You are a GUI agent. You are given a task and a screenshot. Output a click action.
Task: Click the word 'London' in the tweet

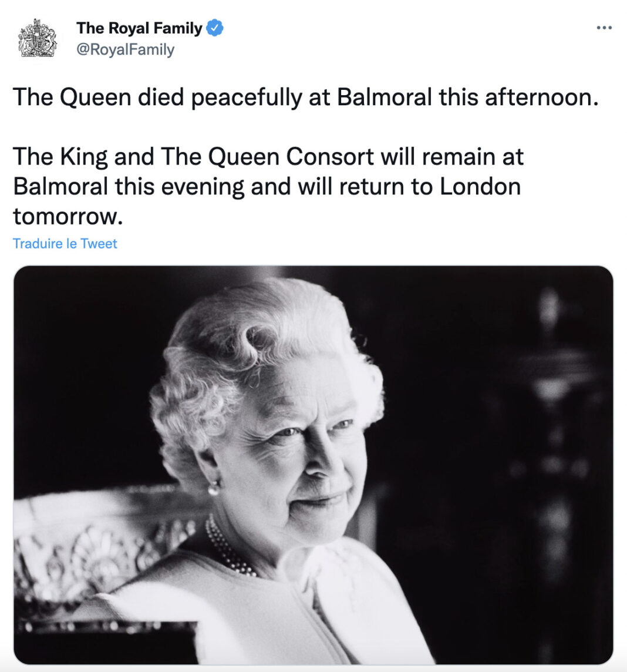pyautogui.click(x=480, y=186)
